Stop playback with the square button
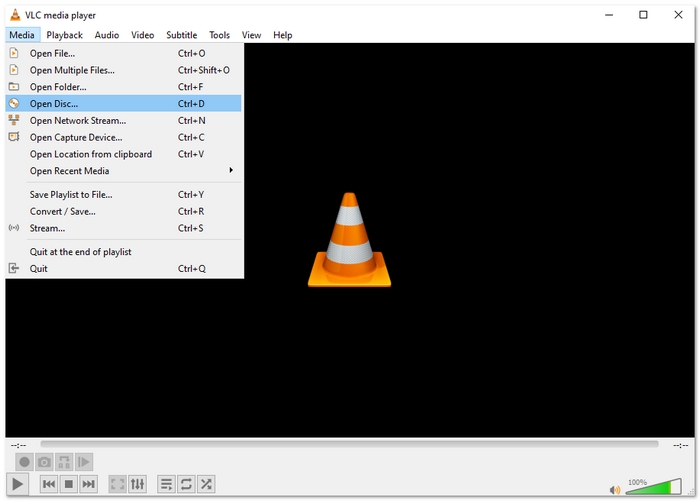Viewport: 700px width, 501px height. tap(69, 484)
